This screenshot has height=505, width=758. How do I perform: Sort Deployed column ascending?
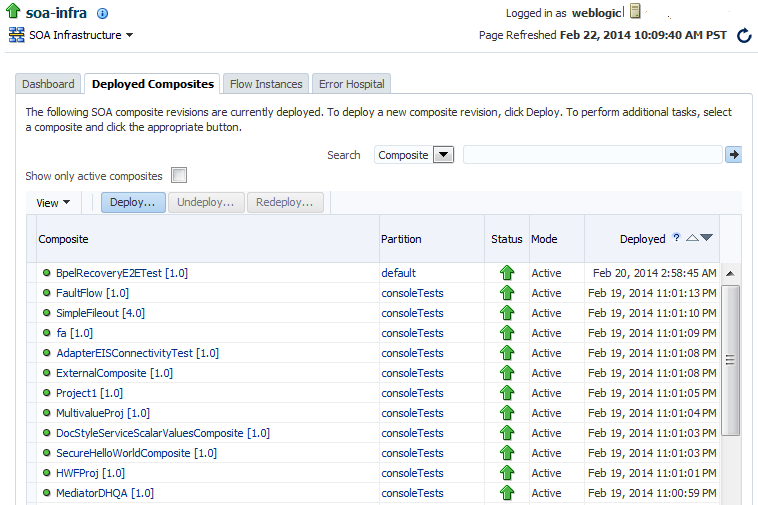[692, 238]
